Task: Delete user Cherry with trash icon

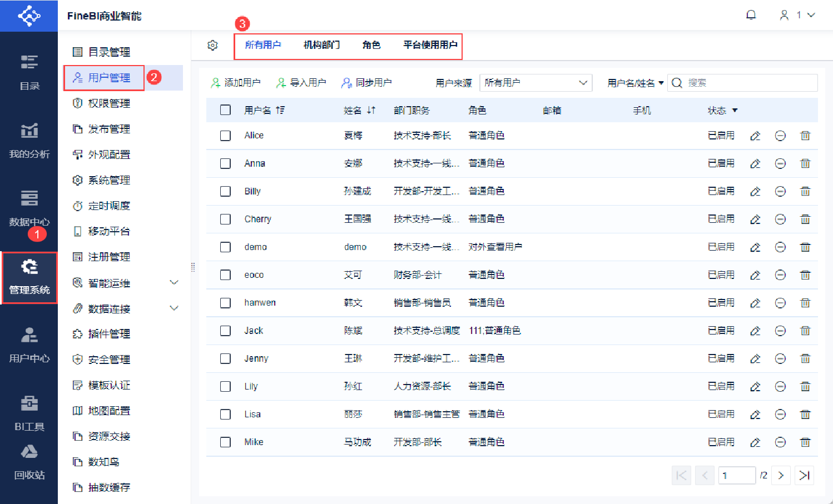Action: (x=805, y=219)
